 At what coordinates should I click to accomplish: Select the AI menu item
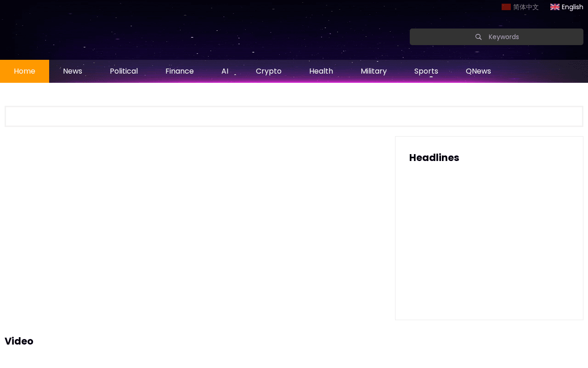click(225, 71)
